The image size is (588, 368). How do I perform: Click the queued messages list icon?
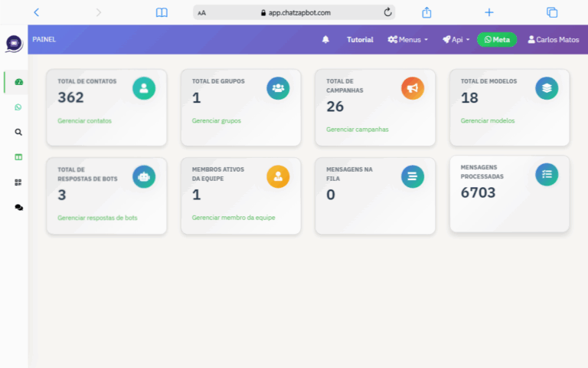(x=413, y=176)
